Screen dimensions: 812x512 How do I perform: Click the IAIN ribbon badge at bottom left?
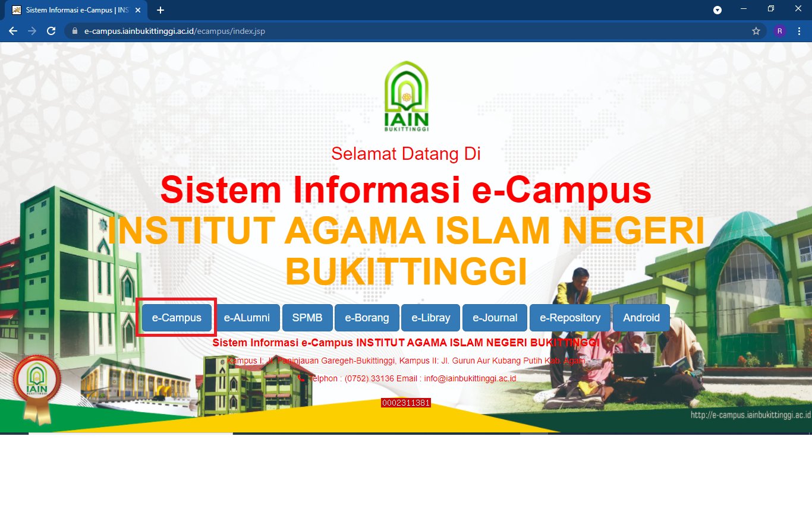(x=37, y=389)
